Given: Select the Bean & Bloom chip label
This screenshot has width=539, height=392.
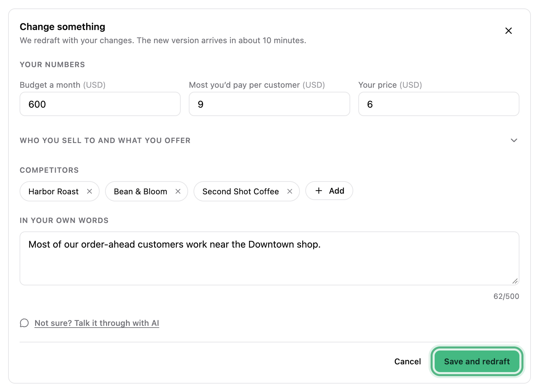Looking at the screenshot, I should click(140, 191).
